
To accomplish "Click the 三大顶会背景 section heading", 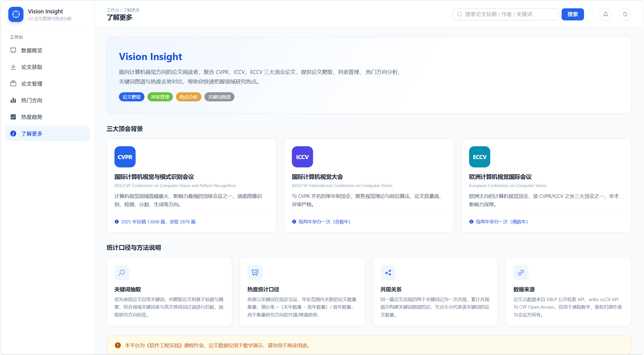I will (x=125, y=129).
